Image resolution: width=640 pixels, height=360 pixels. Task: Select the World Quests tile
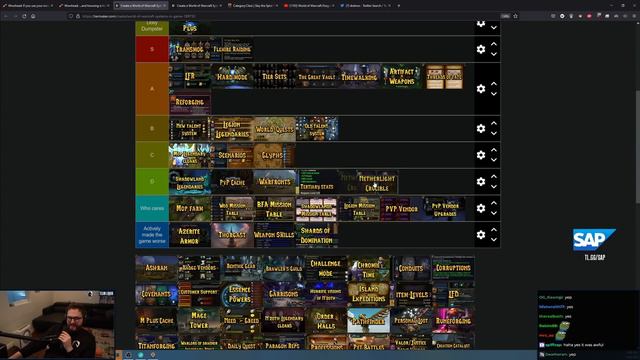[274, 129]
